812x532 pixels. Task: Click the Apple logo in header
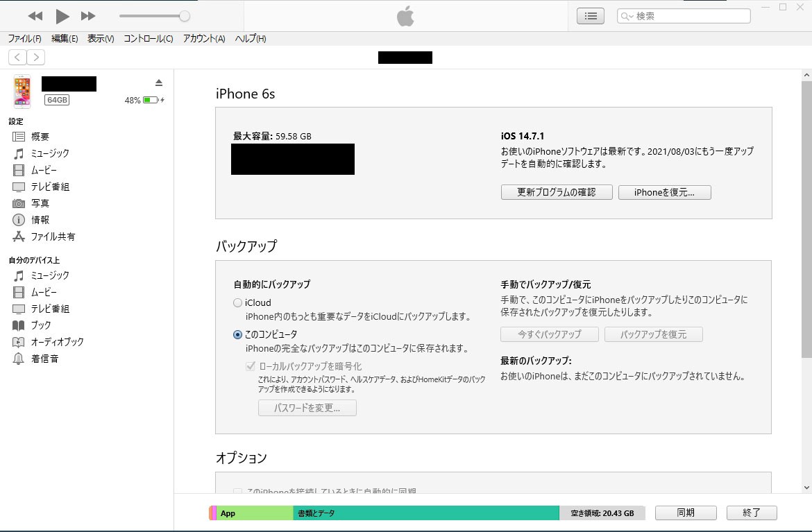click(x=405, y=16)
